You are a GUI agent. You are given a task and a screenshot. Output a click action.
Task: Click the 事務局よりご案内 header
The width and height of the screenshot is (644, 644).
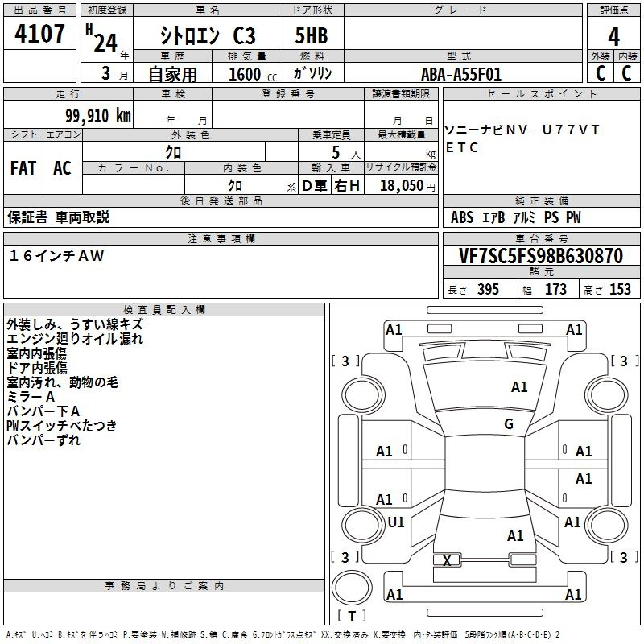tap(164, 586)
